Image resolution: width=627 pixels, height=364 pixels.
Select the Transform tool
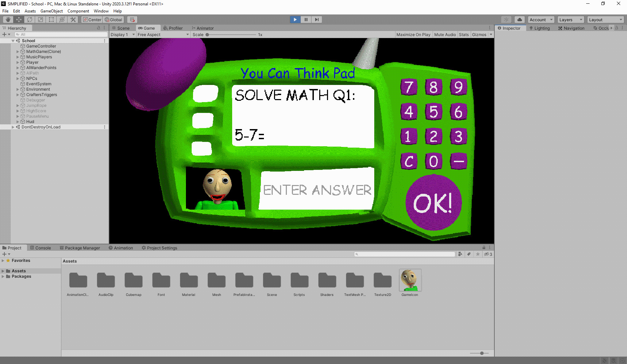62,20
